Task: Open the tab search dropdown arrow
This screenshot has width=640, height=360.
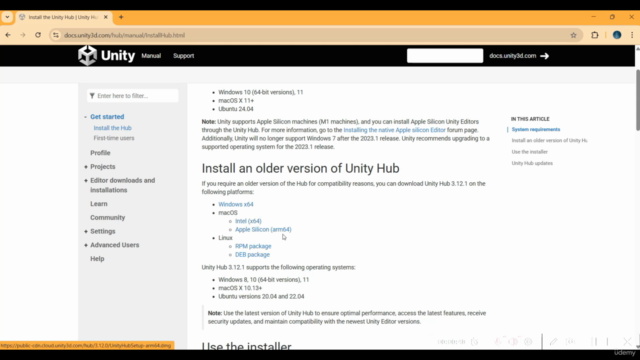Action: (x=7, y=17)
